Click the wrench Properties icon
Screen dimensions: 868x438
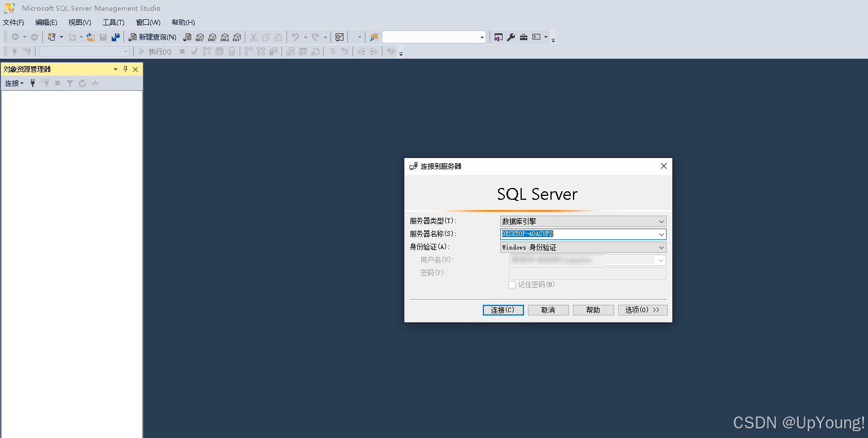[x=511, y=37]
